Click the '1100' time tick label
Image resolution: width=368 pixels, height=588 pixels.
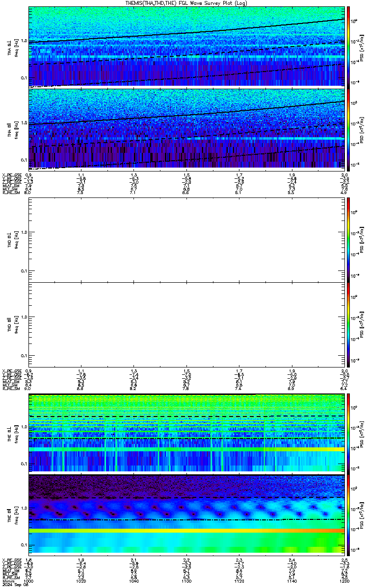[186, 580]
